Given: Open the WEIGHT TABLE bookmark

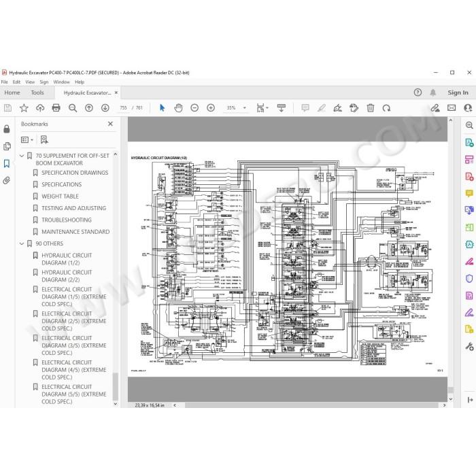Looking at the screenshot, I should (60, 197).
